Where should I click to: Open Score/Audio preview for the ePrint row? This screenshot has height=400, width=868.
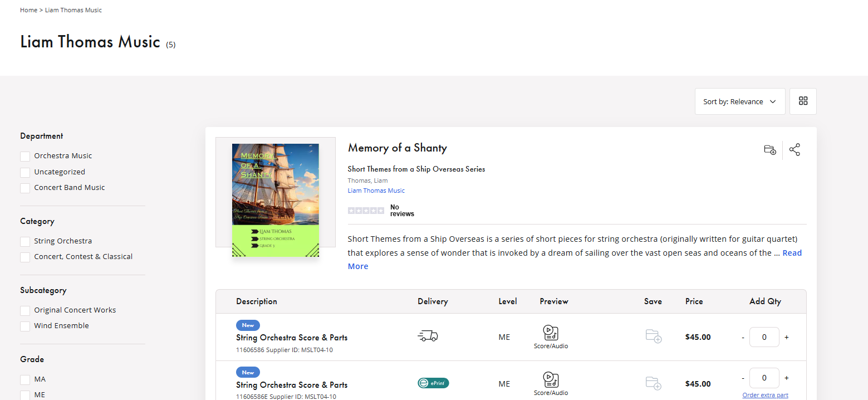(551, 384)
